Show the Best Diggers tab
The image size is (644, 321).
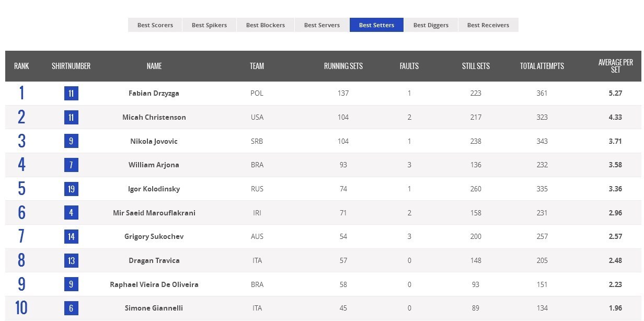point(431,25)
